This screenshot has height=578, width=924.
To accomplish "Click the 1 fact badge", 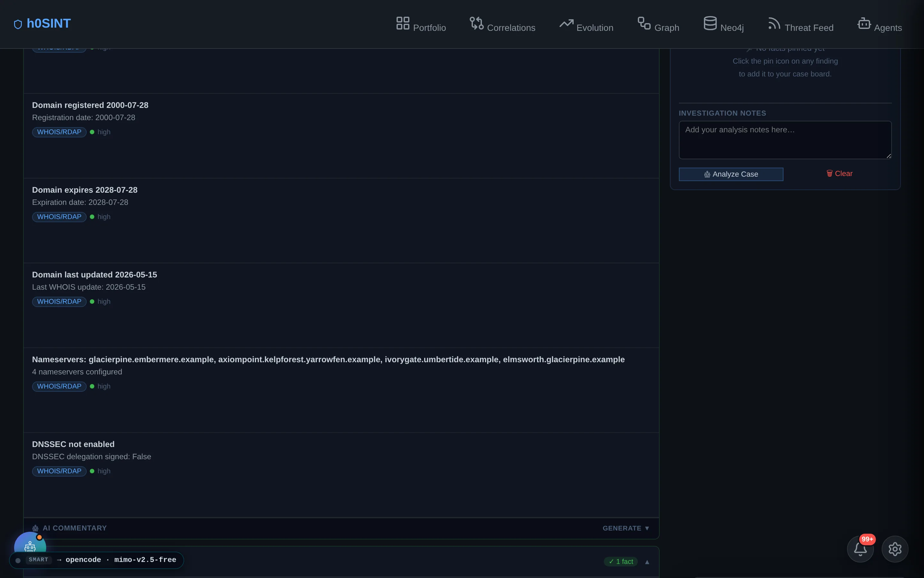I will point(621,562).
